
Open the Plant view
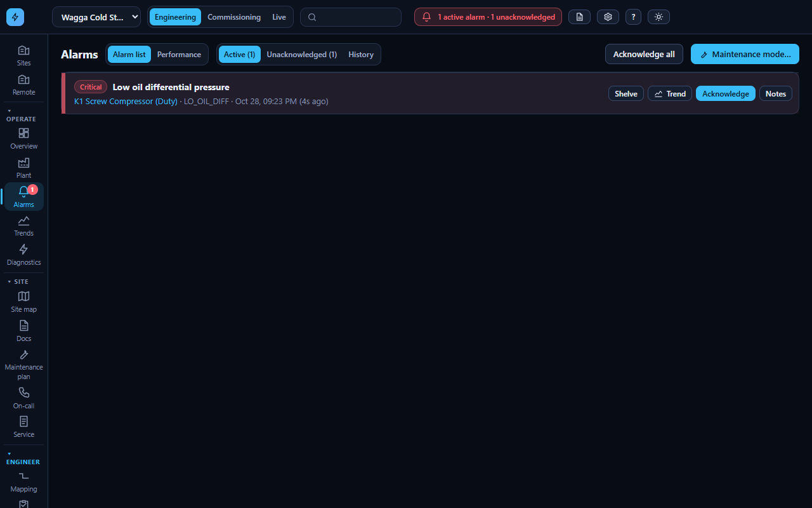click(x=23, y=168)
